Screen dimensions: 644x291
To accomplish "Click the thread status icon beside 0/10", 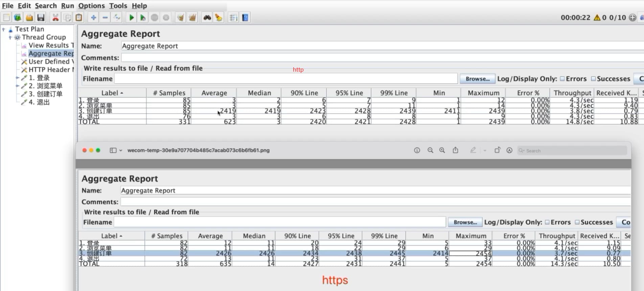I will point(632,18).
